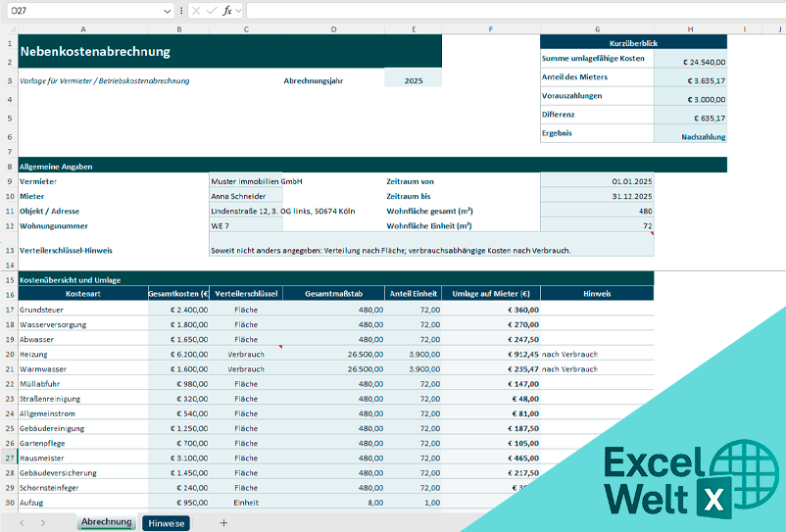
Task: Click the Kostenart column header cell
Action: [83, 294]
